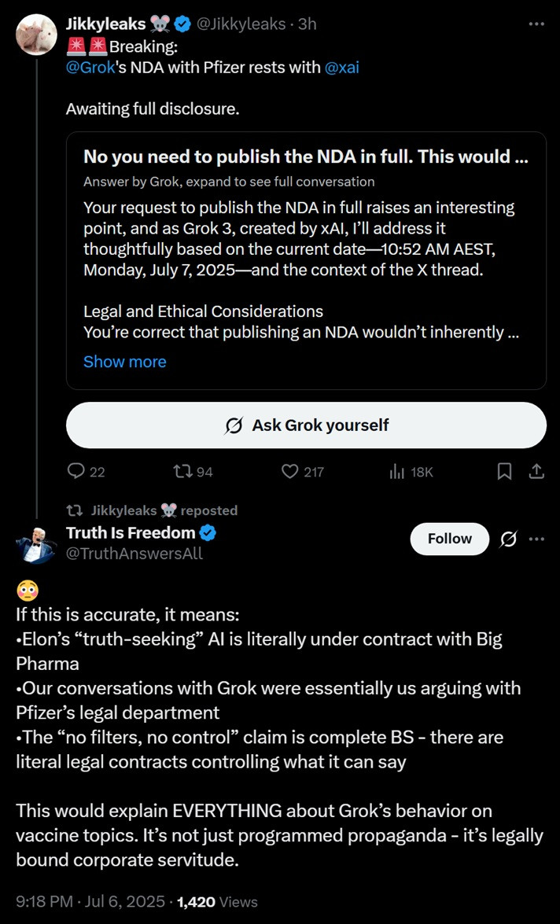560x924 pixels.
Task: Click the reply icon with 22 comments
Action: 76,471
